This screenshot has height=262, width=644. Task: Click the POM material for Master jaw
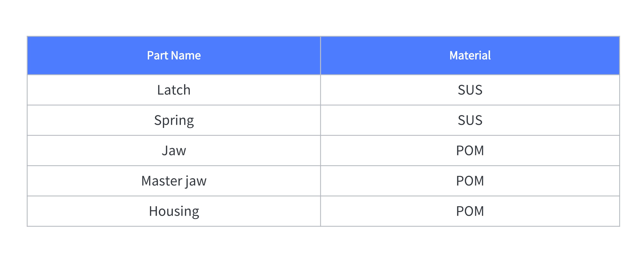(470, 181)
